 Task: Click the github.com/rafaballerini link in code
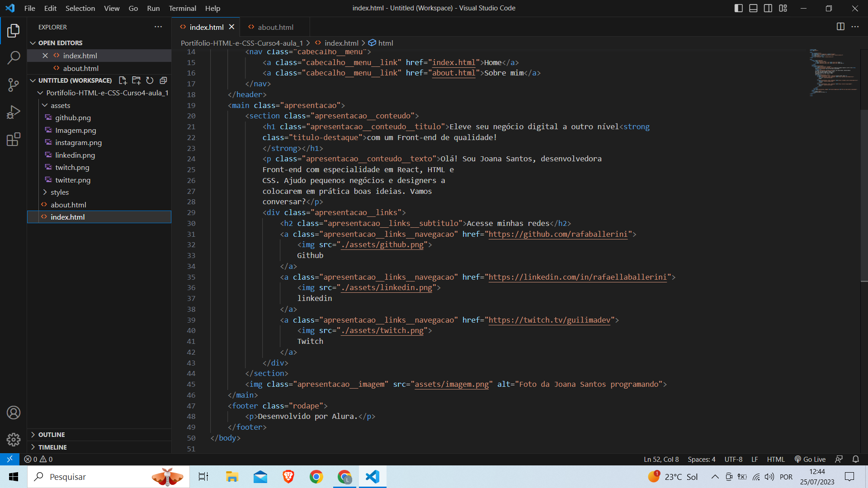pyautogui.click(x=558, y=234)
